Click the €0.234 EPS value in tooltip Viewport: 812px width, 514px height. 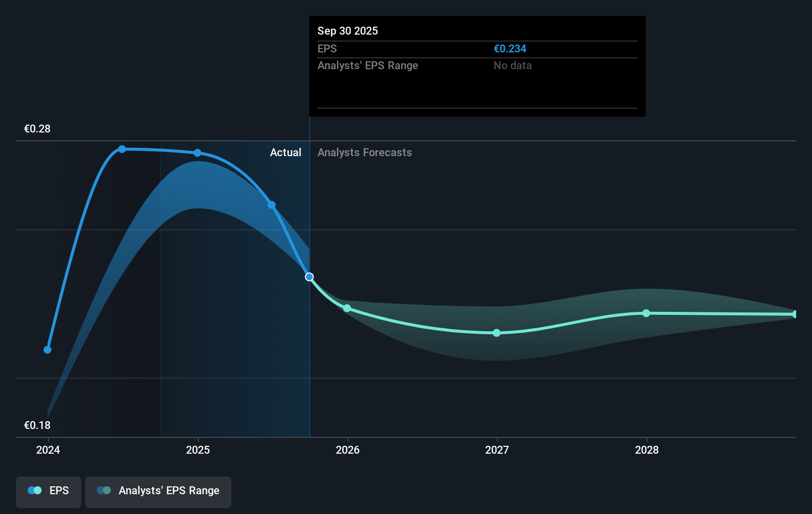[510, 49]
